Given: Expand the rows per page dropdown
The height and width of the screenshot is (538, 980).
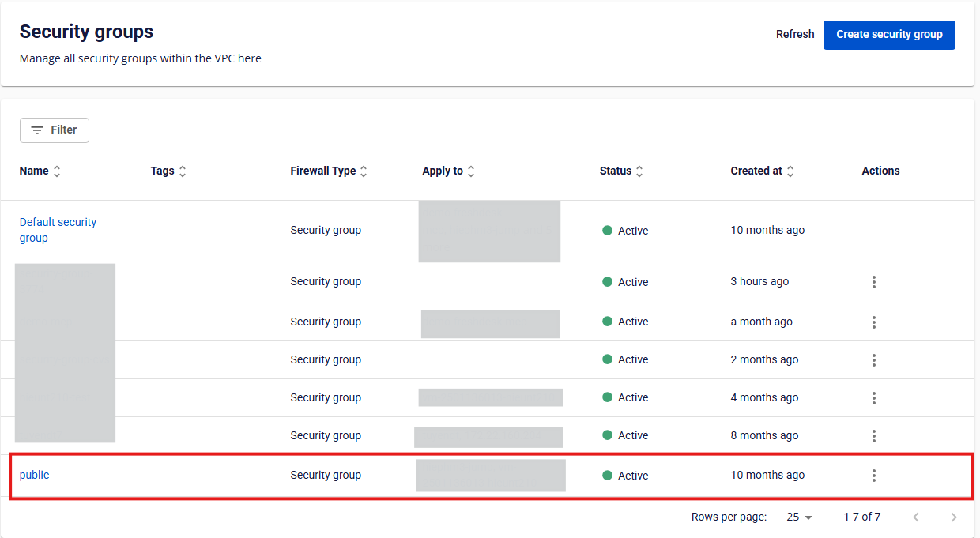Looking at the screenshot, I should coord(800,517).
